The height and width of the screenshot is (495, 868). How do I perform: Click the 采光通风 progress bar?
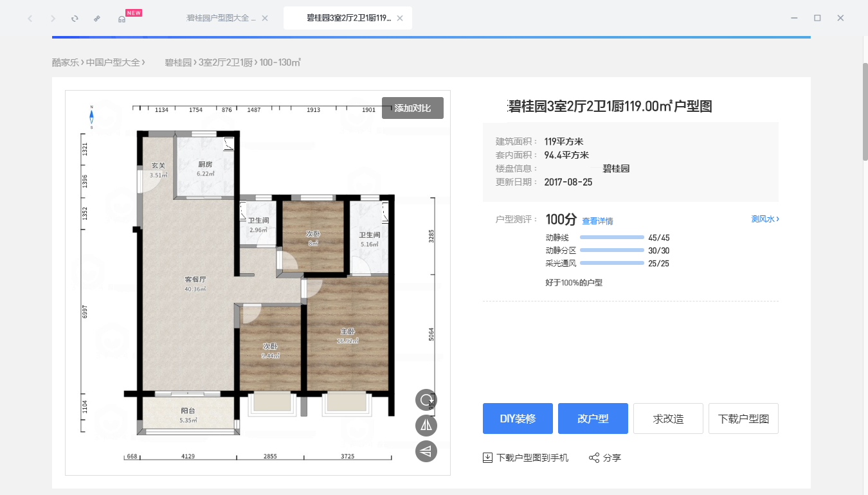(611, 262)
